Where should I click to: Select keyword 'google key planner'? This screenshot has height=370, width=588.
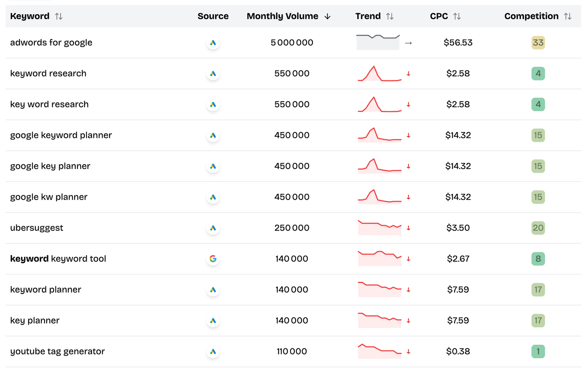(50, 166)
